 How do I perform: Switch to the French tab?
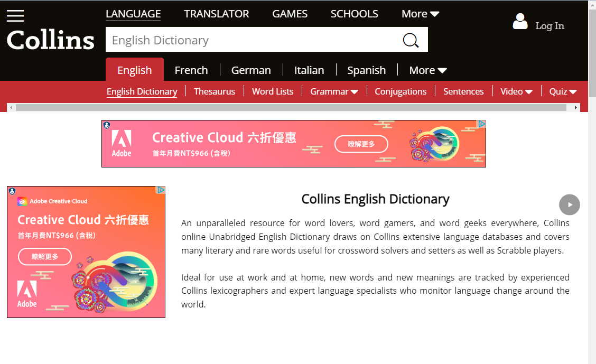point(191,70)
